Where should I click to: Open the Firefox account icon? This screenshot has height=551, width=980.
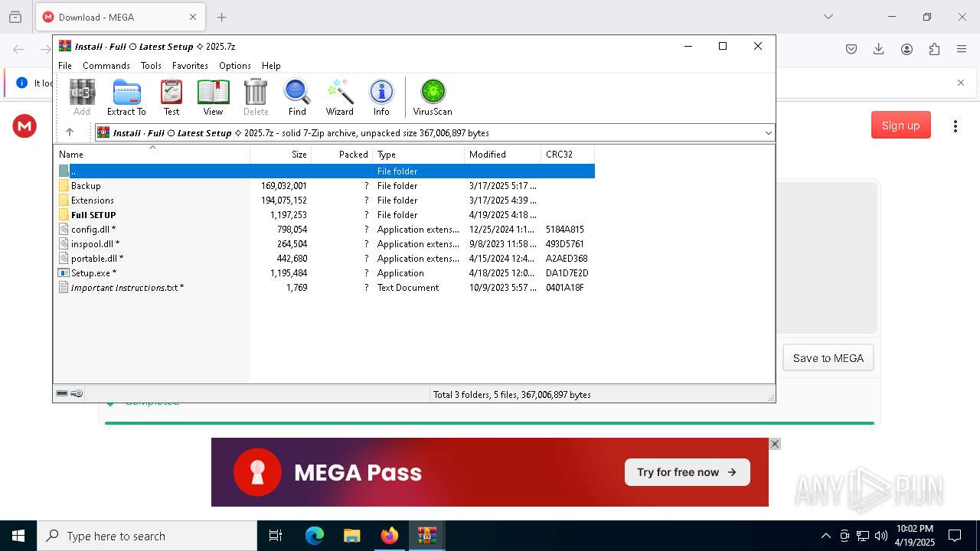[906, 49]
